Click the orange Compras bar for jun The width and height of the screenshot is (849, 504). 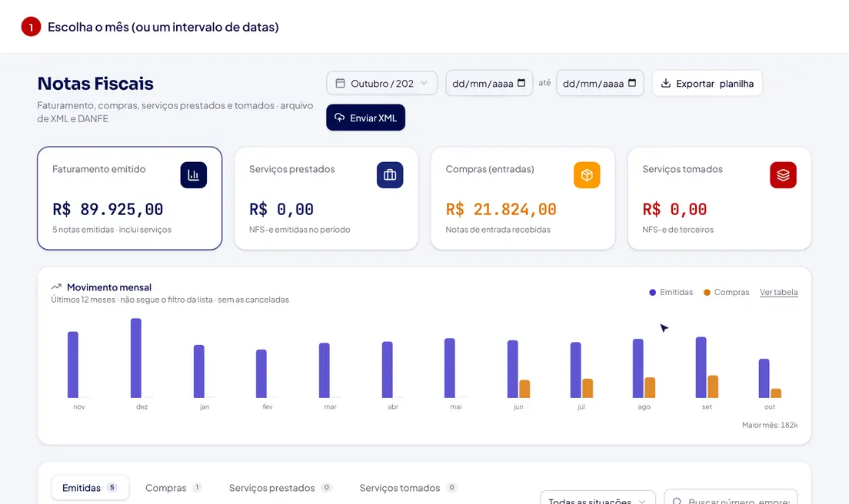(524, 389)
